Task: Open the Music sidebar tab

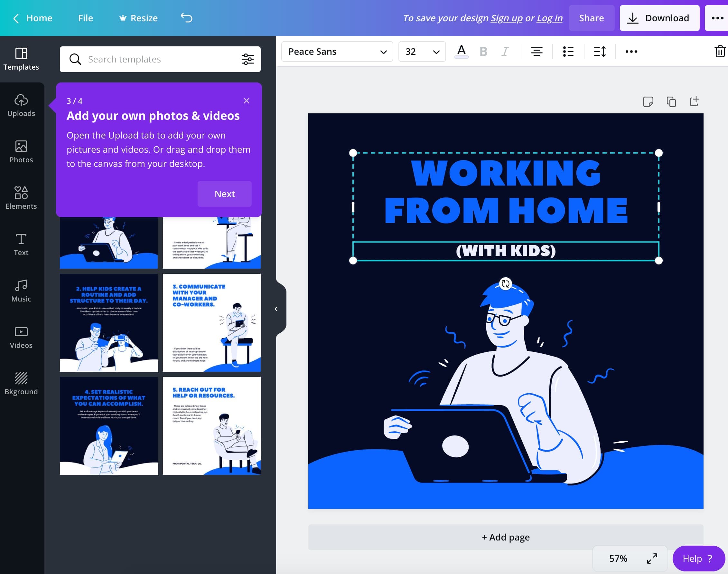Action: [x=21, y=291]
